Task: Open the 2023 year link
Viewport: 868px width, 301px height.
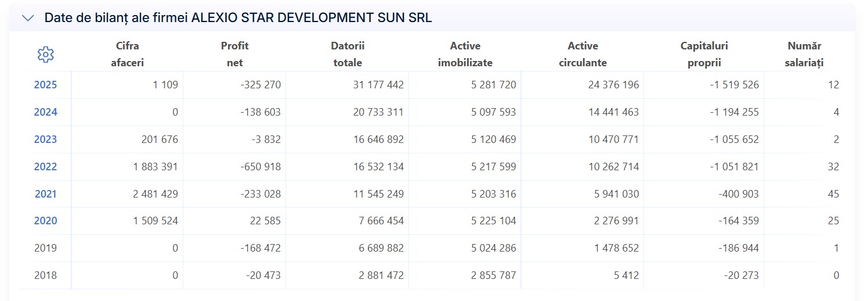Action: pos(45,139)
